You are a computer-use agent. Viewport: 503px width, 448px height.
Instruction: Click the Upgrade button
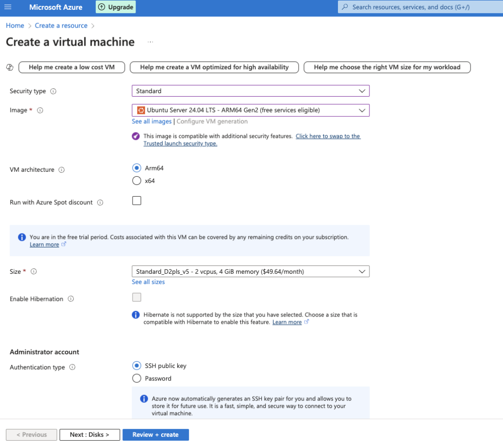pyautogui.click(x=116, y=7)
